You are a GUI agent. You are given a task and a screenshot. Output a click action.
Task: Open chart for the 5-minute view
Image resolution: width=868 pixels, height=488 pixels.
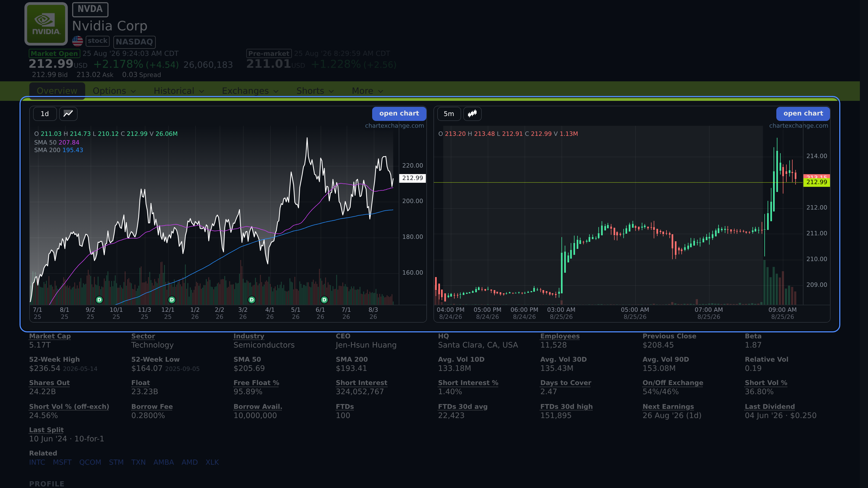tap(803, 114)
